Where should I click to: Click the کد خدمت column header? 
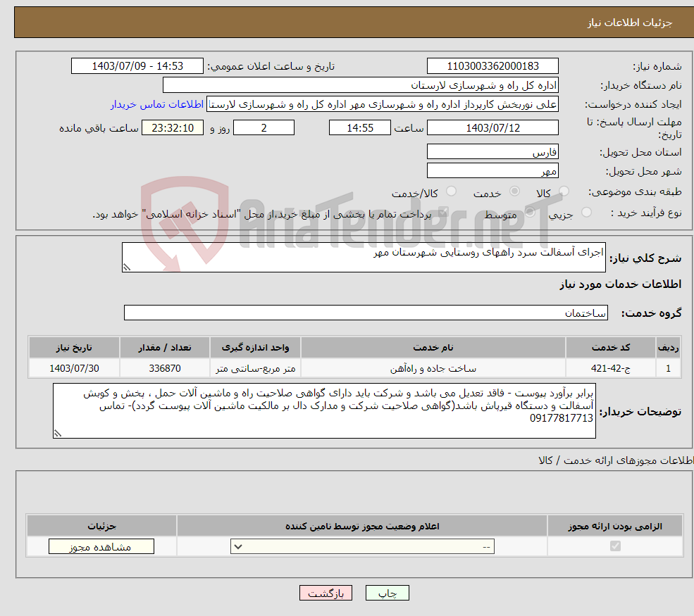(610, 348)
